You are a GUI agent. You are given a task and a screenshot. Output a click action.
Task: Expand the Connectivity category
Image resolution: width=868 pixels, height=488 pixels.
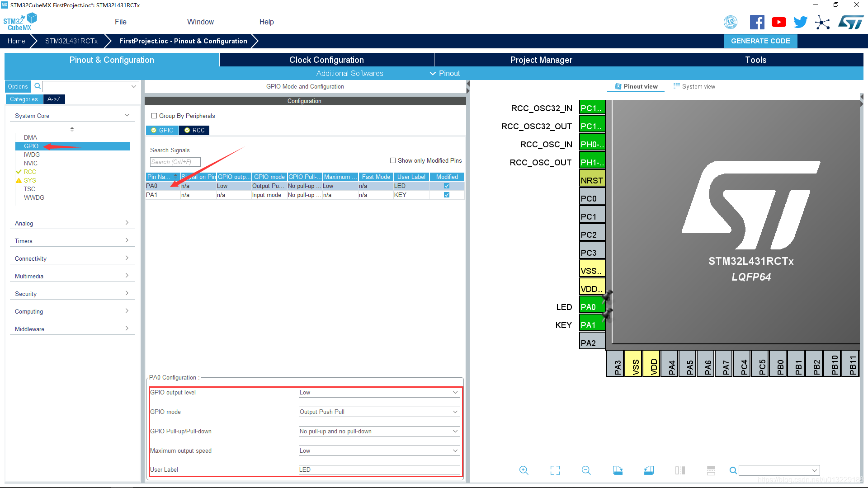[72, 258]
